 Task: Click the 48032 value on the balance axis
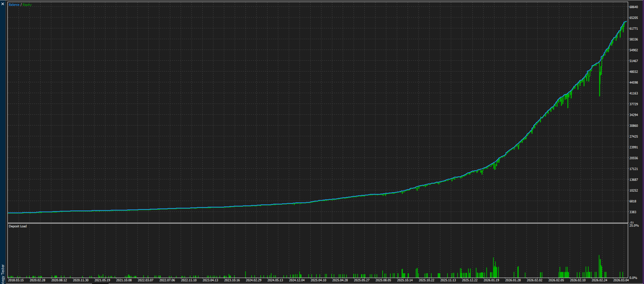click(x=634, y=72)
